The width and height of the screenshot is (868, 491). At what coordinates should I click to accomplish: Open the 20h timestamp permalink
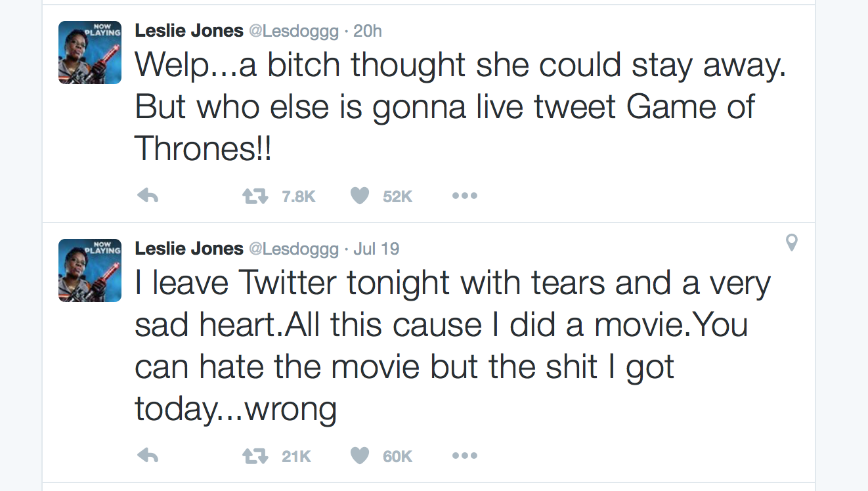click(x=368, y=31)
